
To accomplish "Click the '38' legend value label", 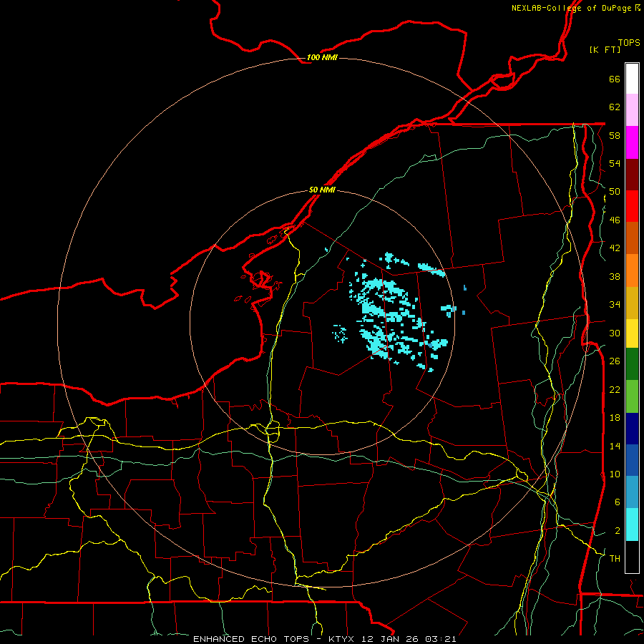I will click(615, 276).
